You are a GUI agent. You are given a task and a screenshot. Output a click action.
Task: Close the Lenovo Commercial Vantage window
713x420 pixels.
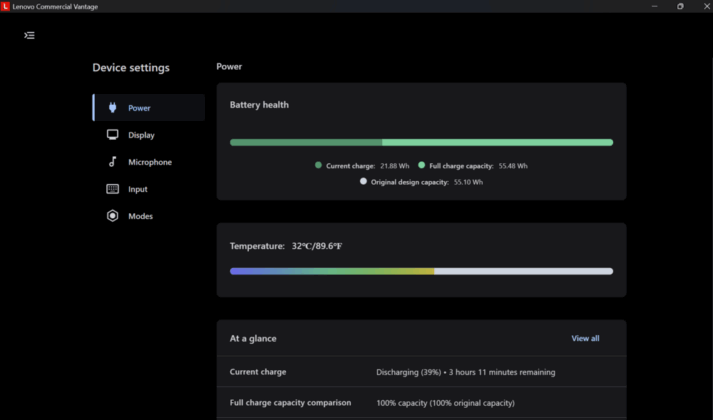tap(706, 6)
